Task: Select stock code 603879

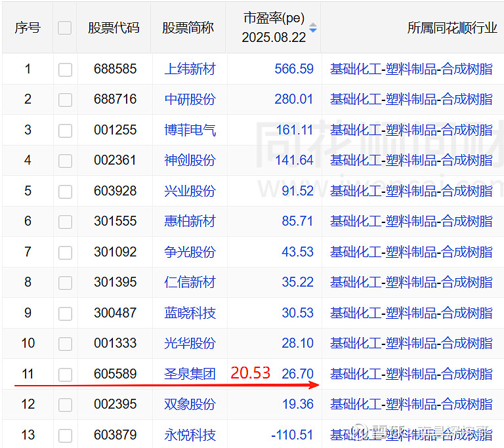Action: point(115,435)
